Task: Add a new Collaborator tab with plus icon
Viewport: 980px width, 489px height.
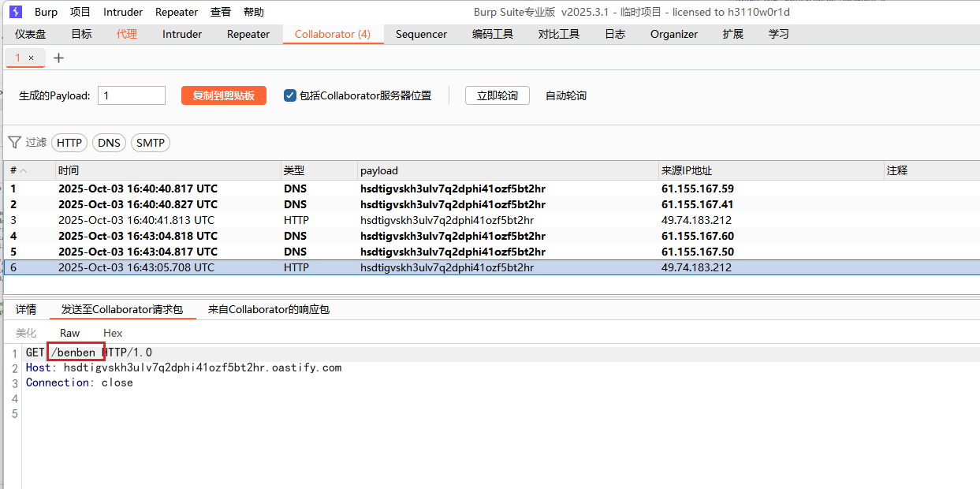Action: point(58,58)
